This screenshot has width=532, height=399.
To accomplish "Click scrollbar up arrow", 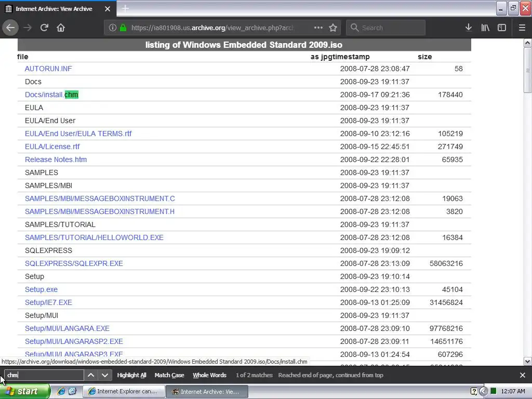I will 528,43.
